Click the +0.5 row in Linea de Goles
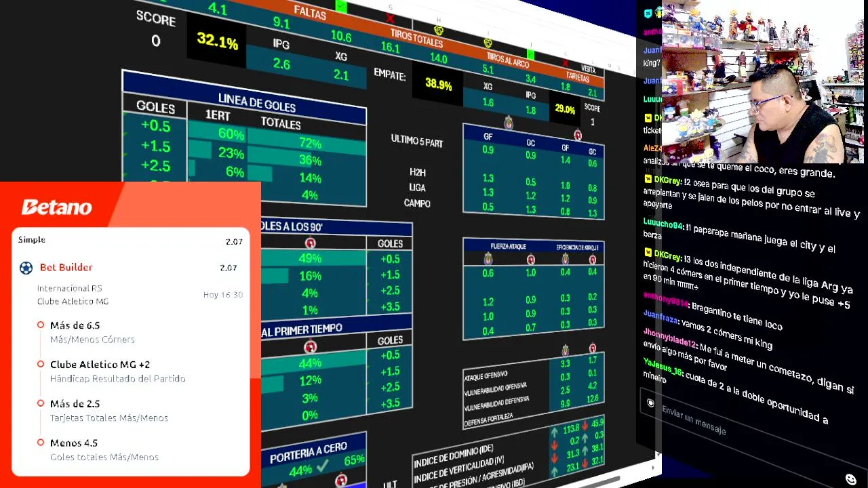 (x=155, y=126)
